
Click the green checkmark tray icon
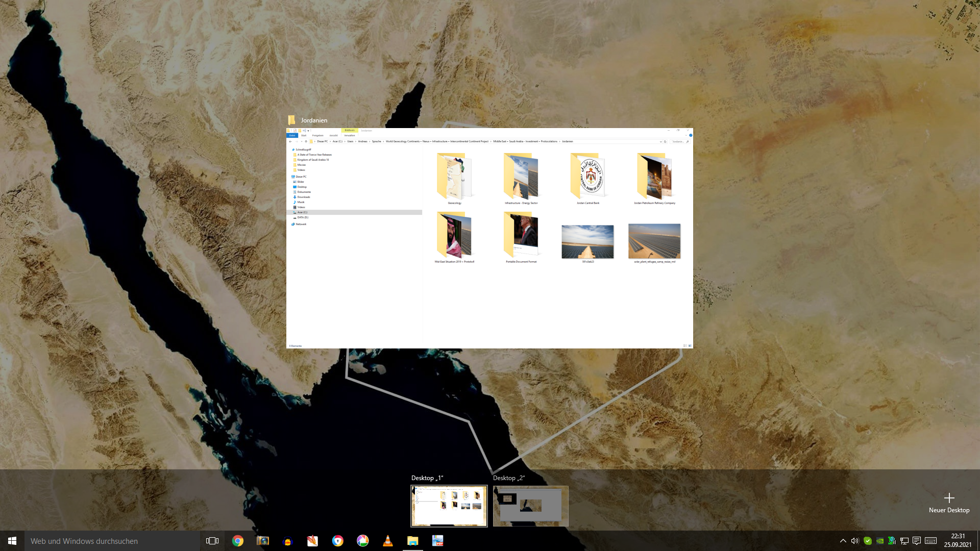[x=868, y=541]
